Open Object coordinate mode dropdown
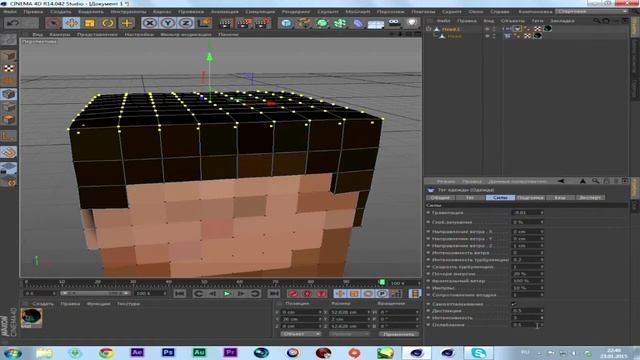Viewport: 640px width, 360px height. [x=300, y=334]
